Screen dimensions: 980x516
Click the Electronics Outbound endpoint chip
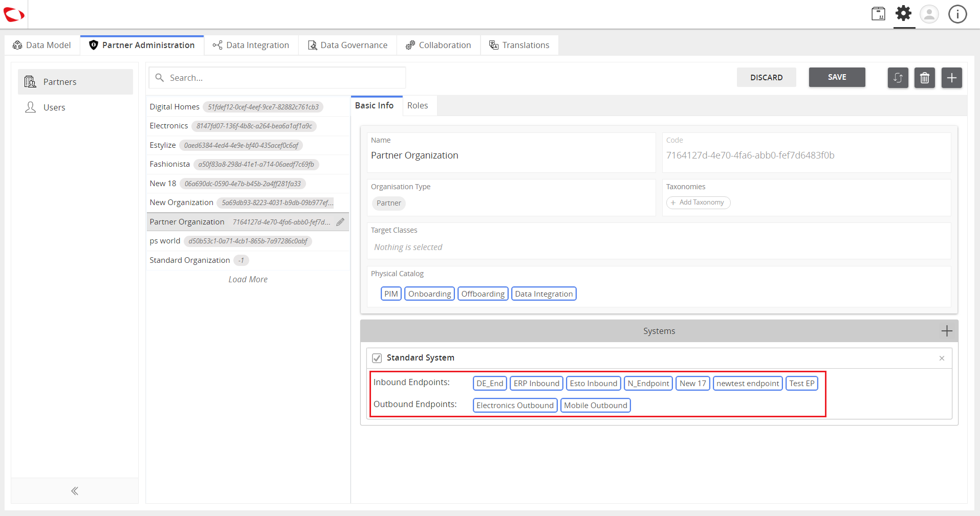click(515, 406)
